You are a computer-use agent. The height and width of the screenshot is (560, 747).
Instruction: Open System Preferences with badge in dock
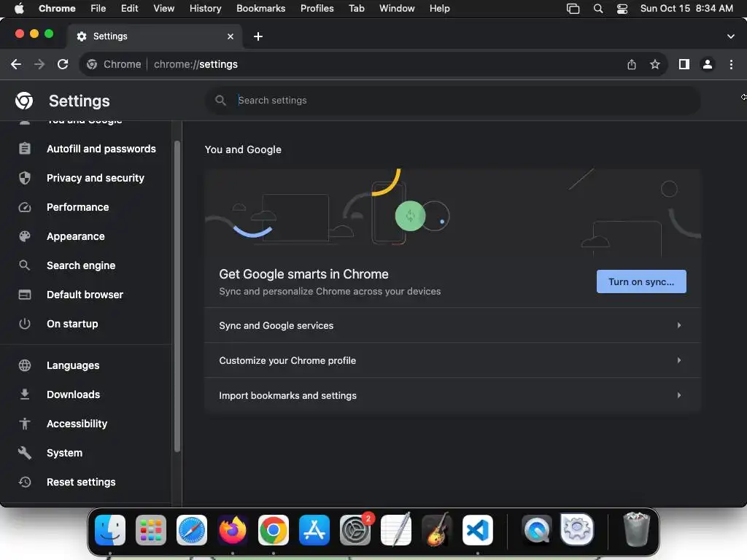pyautogui.click(x=355, y=530)
